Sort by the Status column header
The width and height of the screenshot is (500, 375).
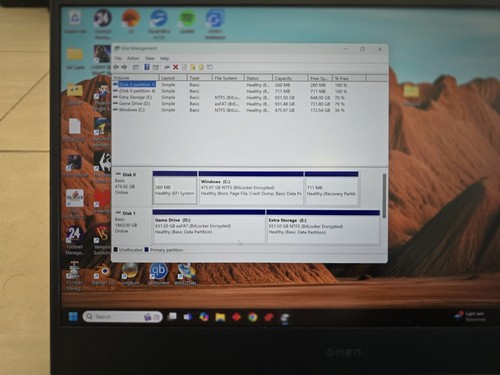click(x=258, y=78)
